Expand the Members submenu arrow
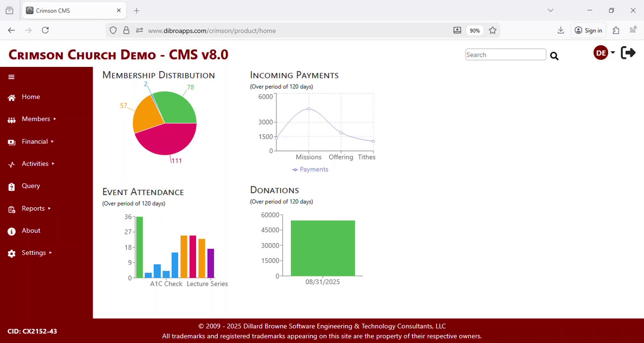 point(55,119)
